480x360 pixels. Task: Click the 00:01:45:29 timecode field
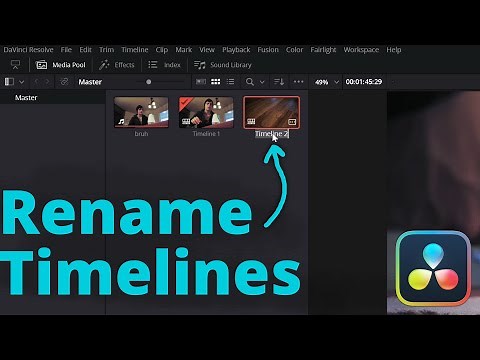coord(364,82)
